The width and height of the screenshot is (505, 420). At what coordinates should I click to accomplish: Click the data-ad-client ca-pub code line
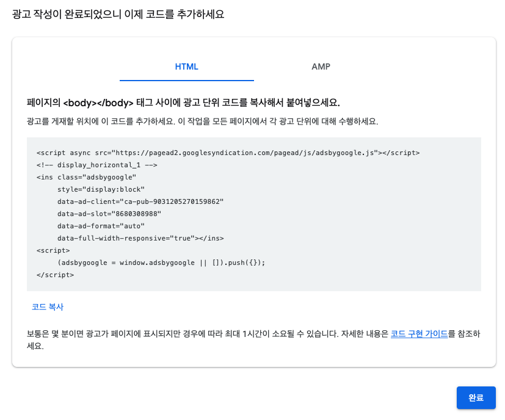140,201
